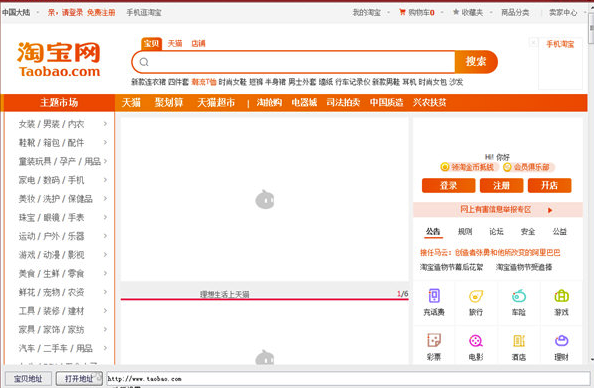Viewport: 594px width, 388px height.
Task: Click the 潮流T恤 hot search keyword
Action: pos(204,82)
